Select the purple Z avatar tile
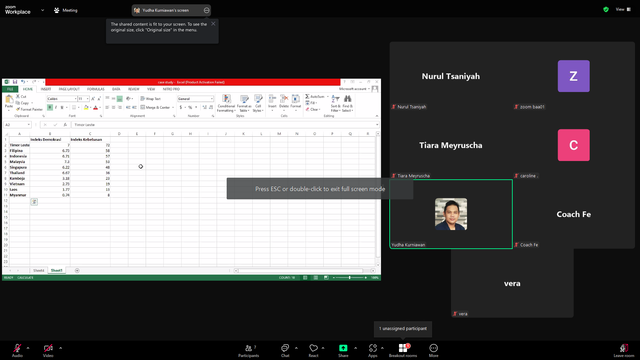 pyautogui.click(x=573, y=76)
